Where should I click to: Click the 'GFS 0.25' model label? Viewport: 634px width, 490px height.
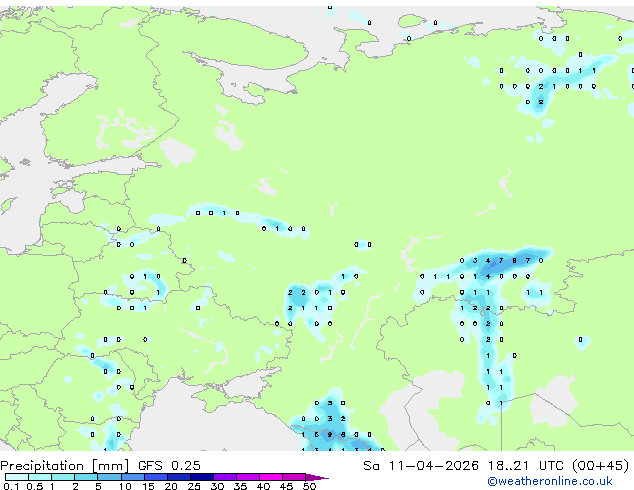[169, 466]
